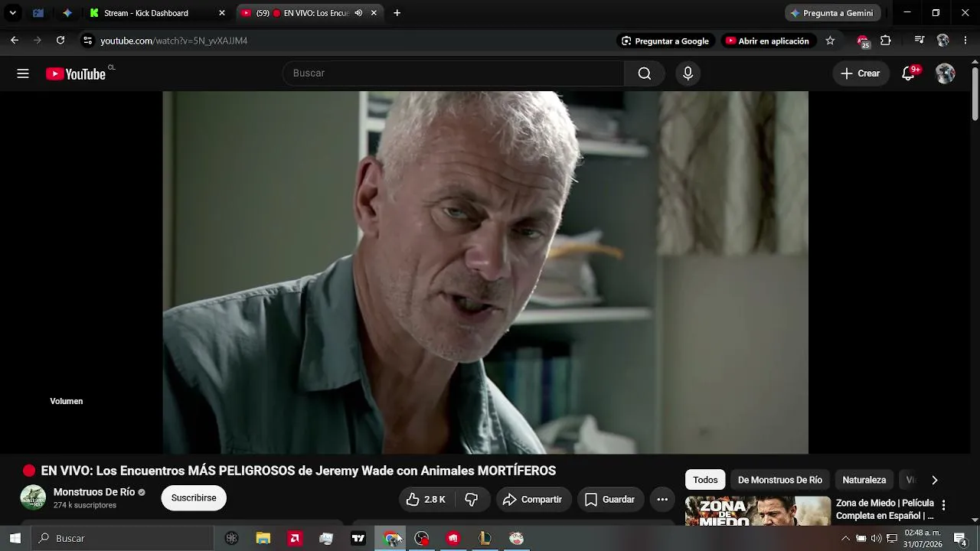
Task: Open the AMD software taskbar icon
Action: (295, 539)
